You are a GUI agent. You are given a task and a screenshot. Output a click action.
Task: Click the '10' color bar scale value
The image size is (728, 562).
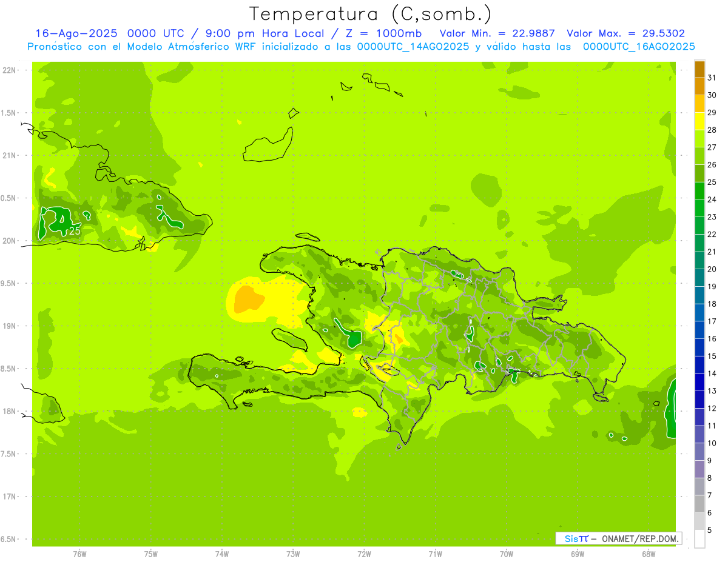pyautogui.click(x=712, y=443)
